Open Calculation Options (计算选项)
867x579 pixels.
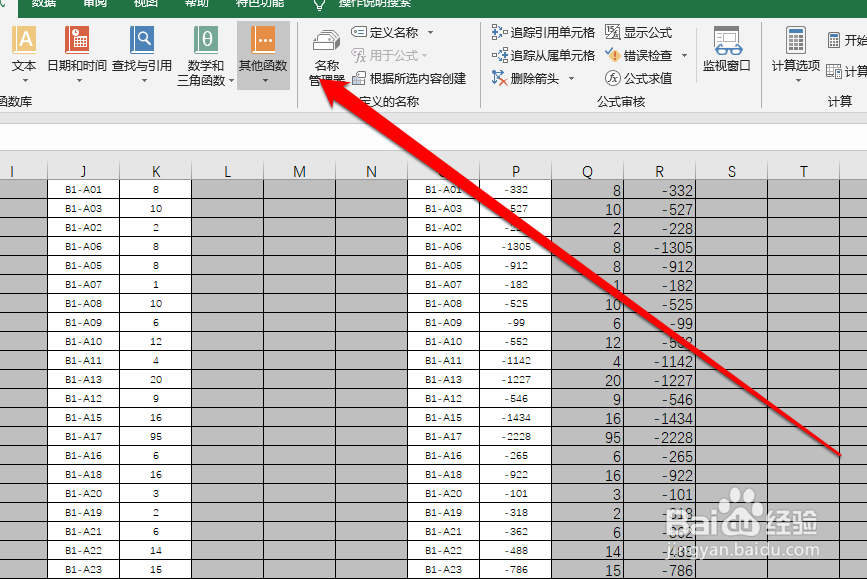(796, 54)
